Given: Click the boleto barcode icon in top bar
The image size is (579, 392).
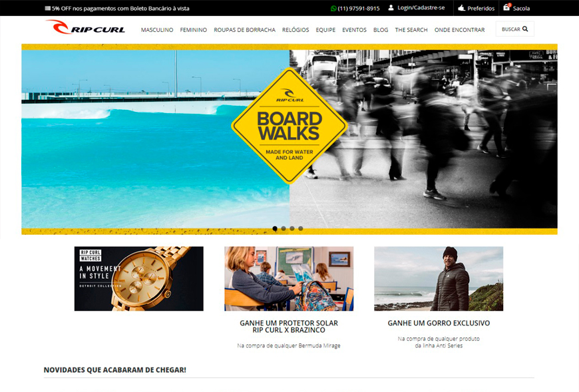Looking at the screenshot, I should coord(48,8).
